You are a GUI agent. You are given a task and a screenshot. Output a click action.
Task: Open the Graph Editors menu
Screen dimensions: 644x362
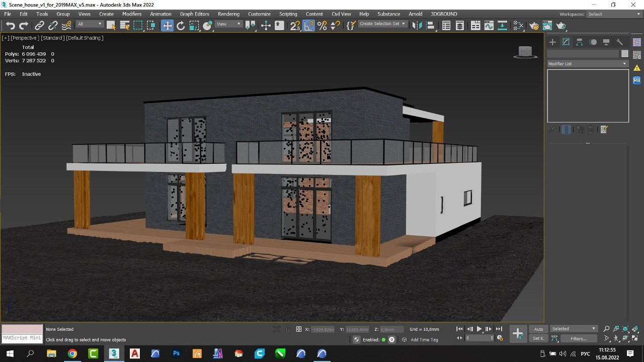[194, 14]
